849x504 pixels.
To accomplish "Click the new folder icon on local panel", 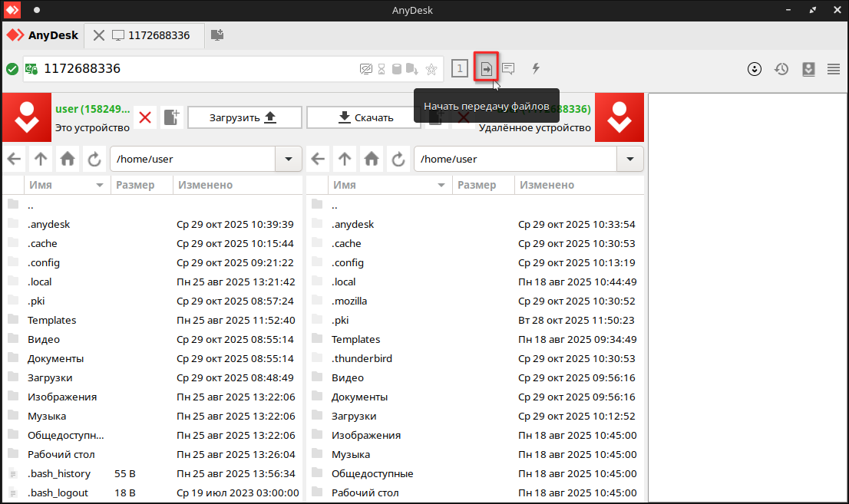I will pyautogui.click(x=170, y=117).
